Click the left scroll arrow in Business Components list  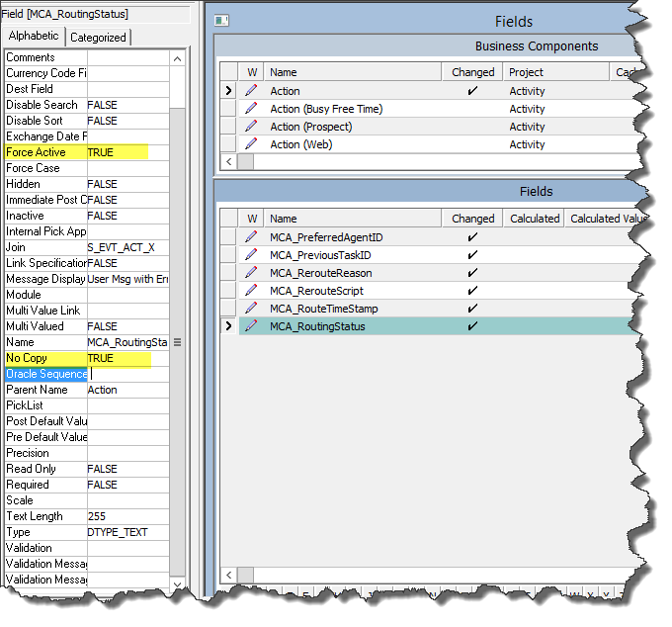point(228,161)
